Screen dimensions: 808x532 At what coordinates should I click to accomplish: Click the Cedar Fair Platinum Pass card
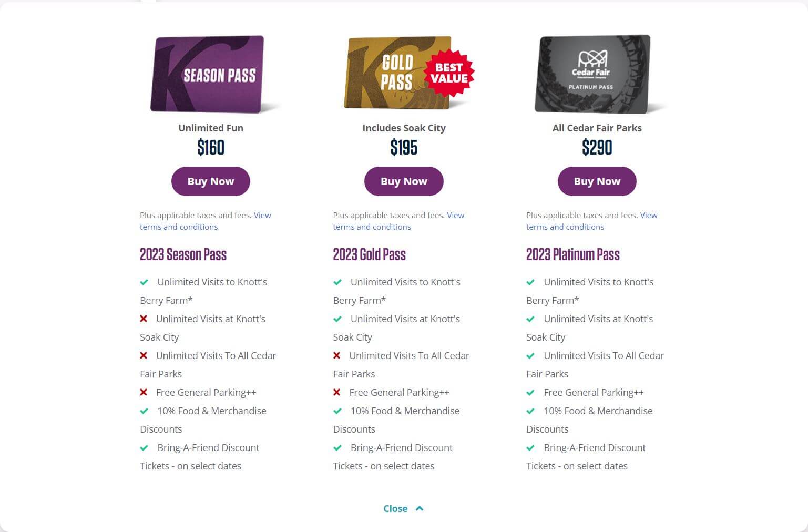593,74
